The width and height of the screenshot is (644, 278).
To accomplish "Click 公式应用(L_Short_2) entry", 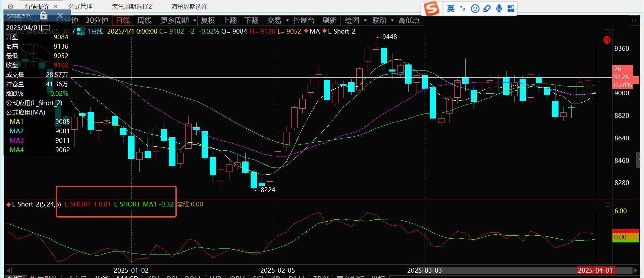I will [x=34, y=103].
